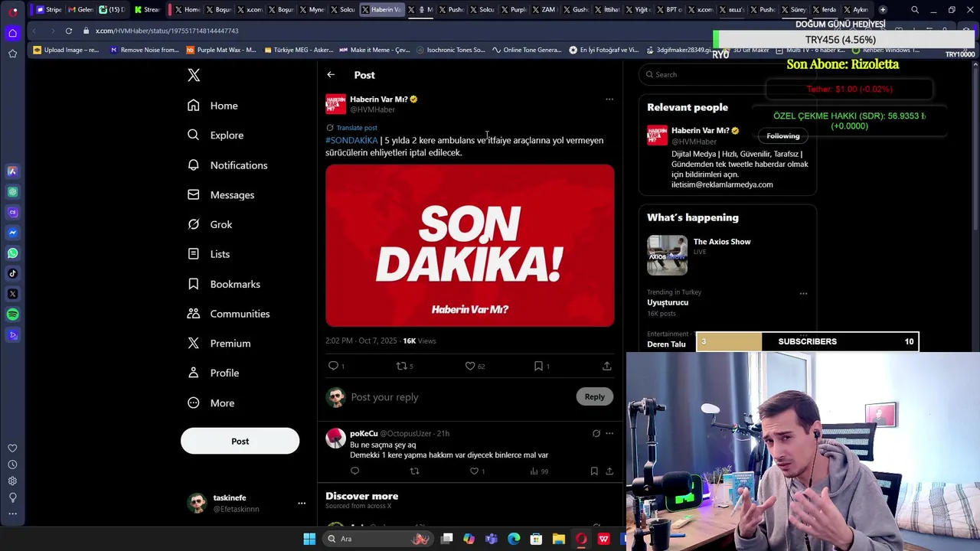980x551 pixels.
Task: Open Online Tone Generator bookmark
Action: point(527,50)
